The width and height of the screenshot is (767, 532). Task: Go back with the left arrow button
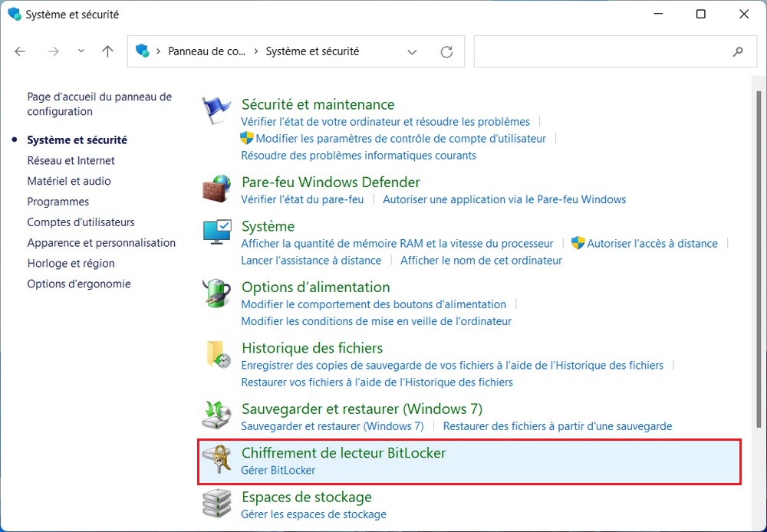[20, 51]
